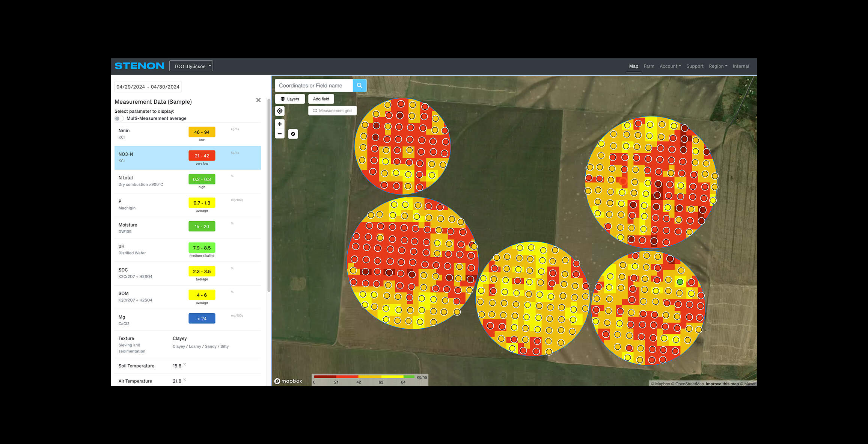Open the Support menu item
Image resolution: width=868 pixels, height=444 pixels.
[695, 66]
